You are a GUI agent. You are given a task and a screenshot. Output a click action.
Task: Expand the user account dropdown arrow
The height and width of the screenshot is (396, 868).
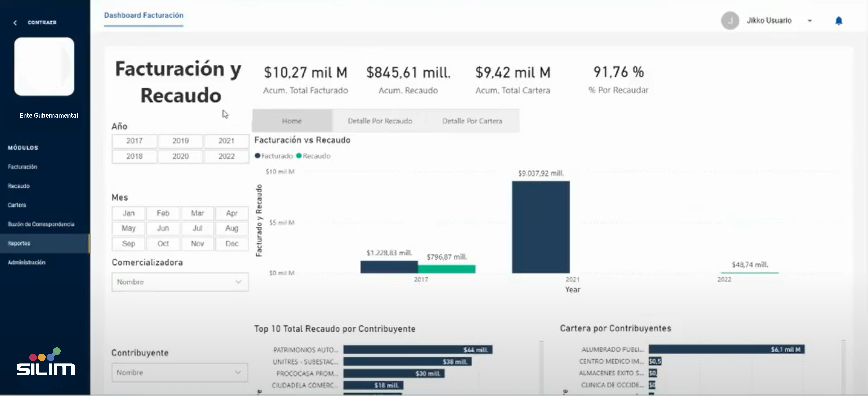(810, 21)
